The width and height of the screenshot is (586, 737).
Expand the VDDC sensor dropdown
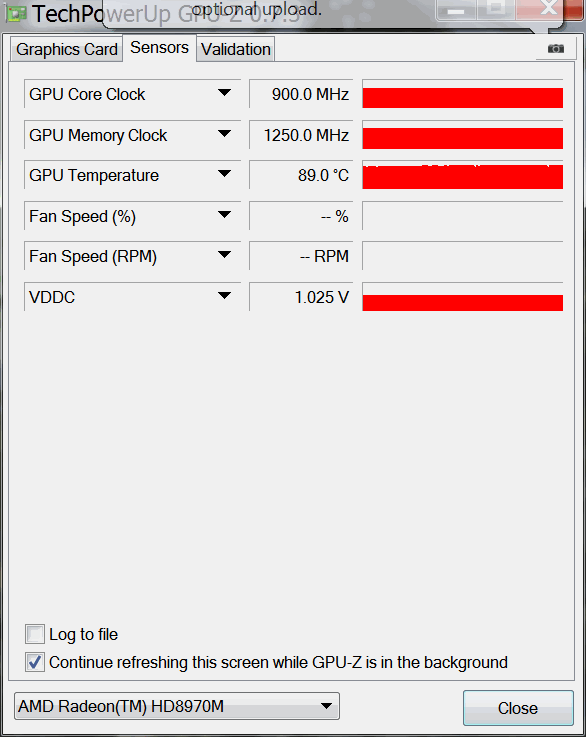pos(225,296)
